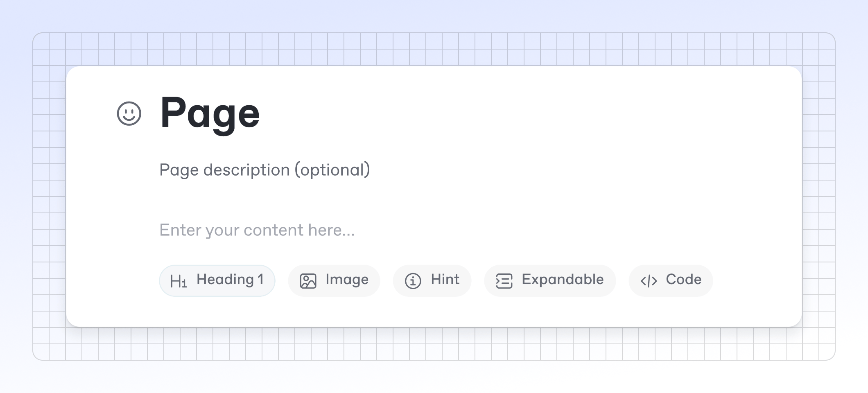The height and width of the screenshot is (393, 868).
Task: Insert an Image block
Action: click(334, 280)
